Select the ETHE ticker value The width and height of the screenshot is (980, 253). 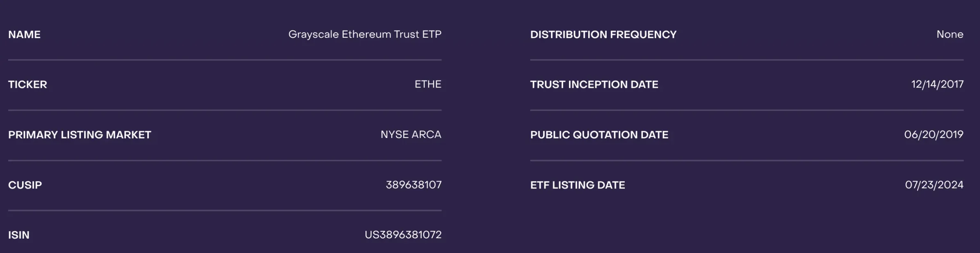(428, 85)
